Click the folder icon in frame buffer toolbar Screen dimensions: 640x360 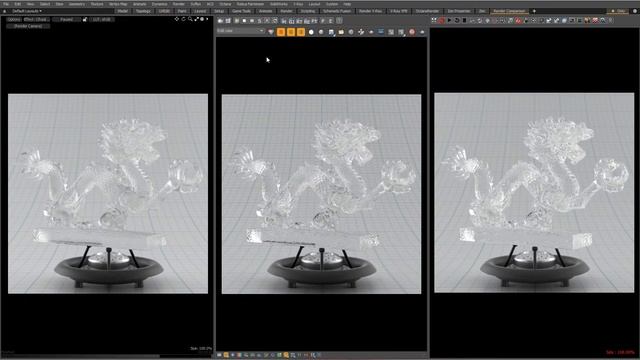341,32
